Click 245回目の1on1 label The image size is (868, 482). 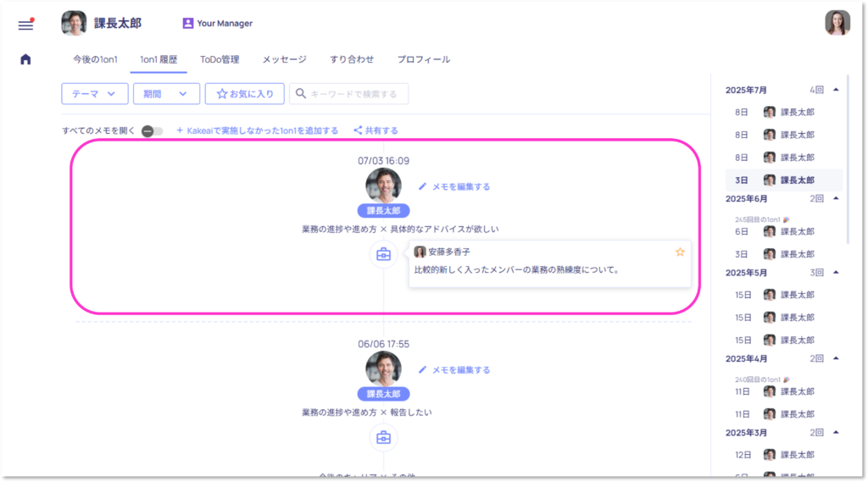757,219
